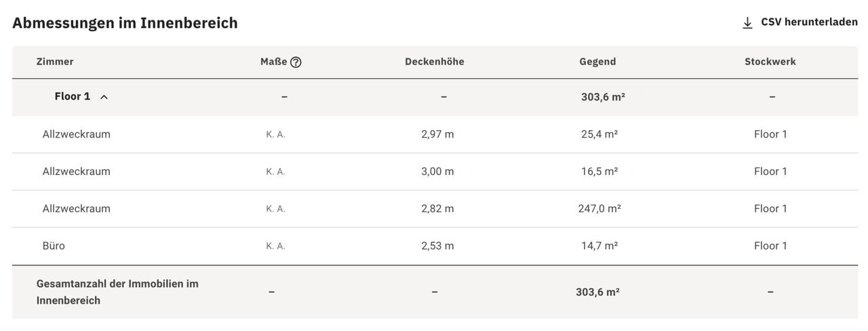
Task: Click the Deckenhöhe column header
Action: pyautogui.click(x=434, y=62)
